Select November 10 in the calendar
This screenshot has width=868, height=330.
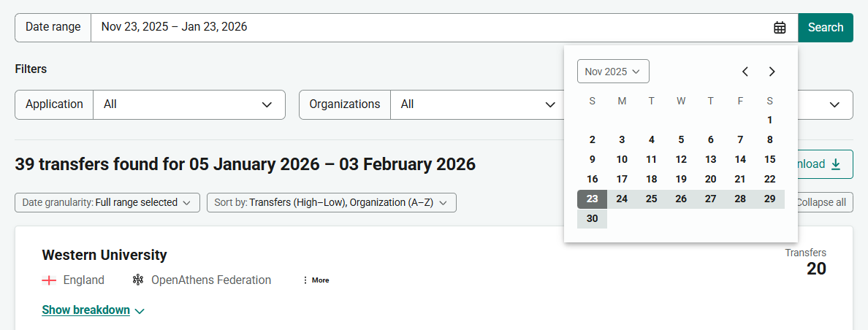point(622,160)
